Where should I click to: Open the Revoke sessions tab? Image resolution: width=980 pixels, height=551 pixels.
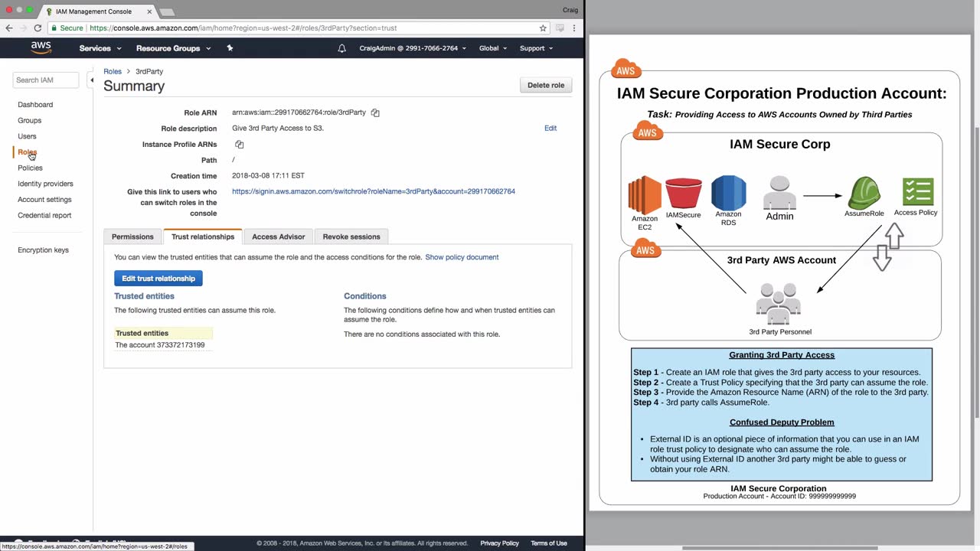tap(351, 236)
